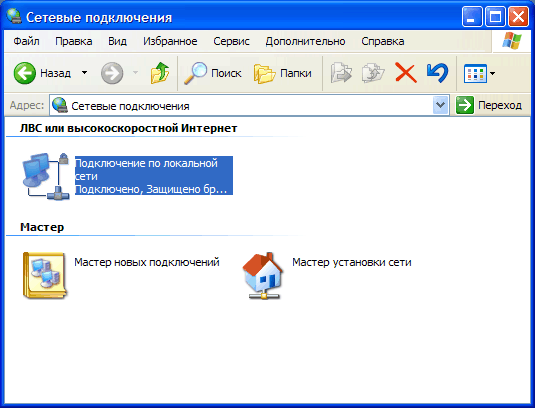This screenshot has height=408, width=535.
Task: Open the Поиск magnifier search tool
Action: [213, 73]
